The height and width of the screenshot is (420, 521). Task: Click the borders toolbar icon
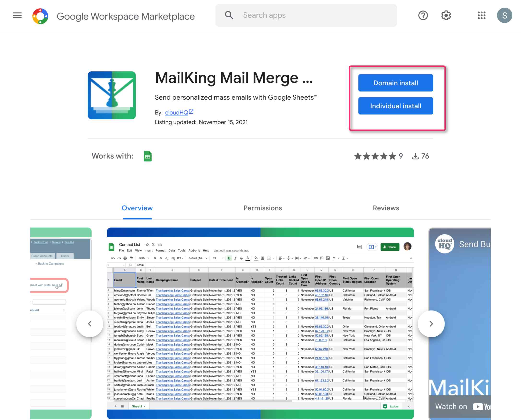pyautogui.click(x=262, y=258)
